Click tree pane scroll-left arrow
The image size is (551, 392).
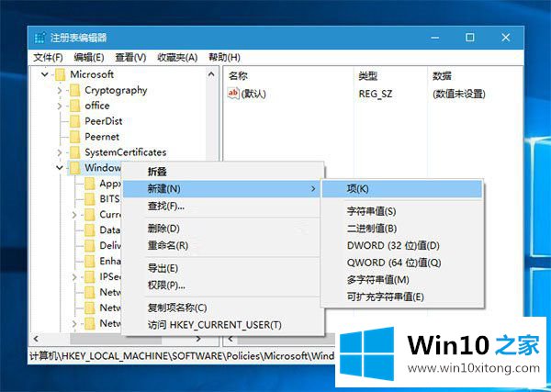click(36, 339)
